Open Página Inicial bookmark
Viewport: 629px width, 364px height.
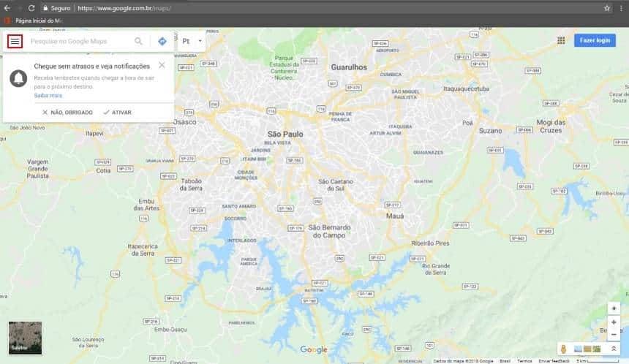tap(34, 20)
